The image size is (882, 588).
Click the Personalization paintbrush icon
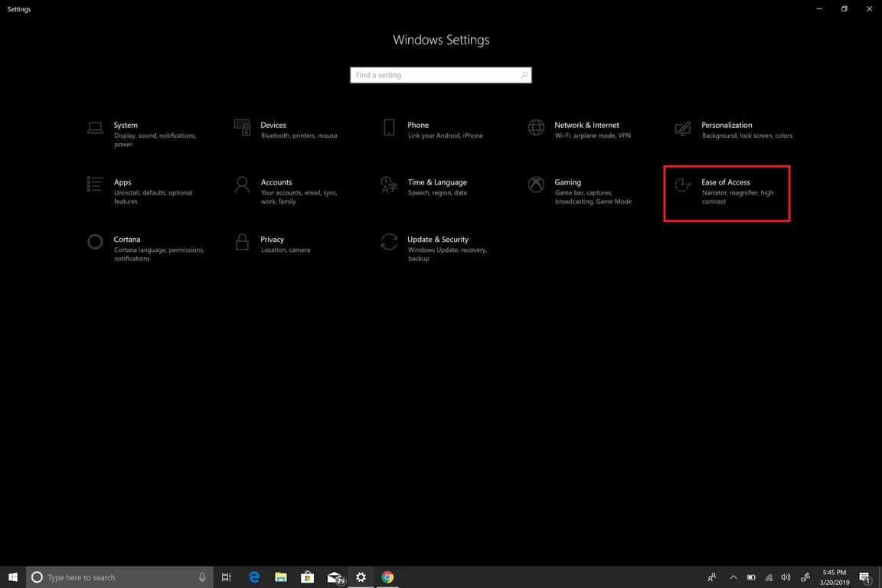click(x=683, y=128)
